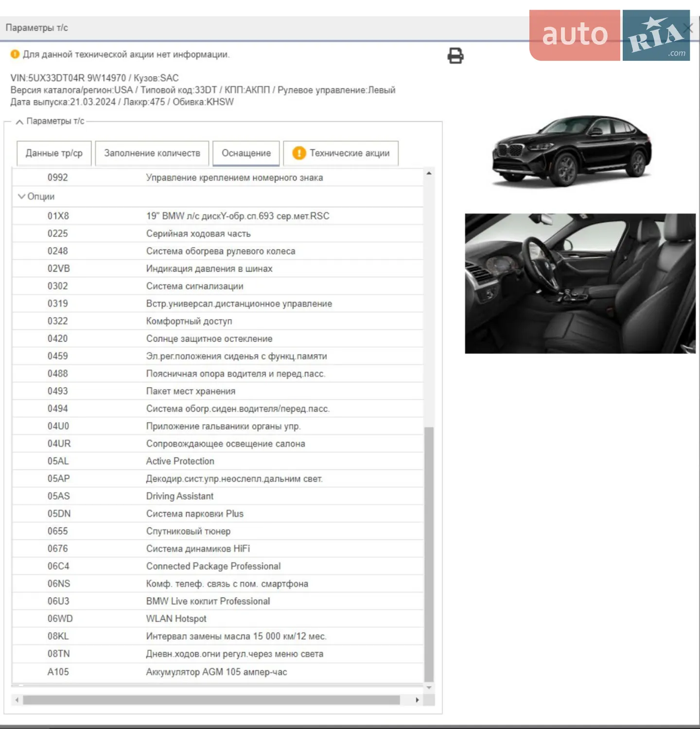This screenshot has height=729, width=700.
Task: Select row 0322 Комфортный доступ
Action: click(x=218, y=321)
